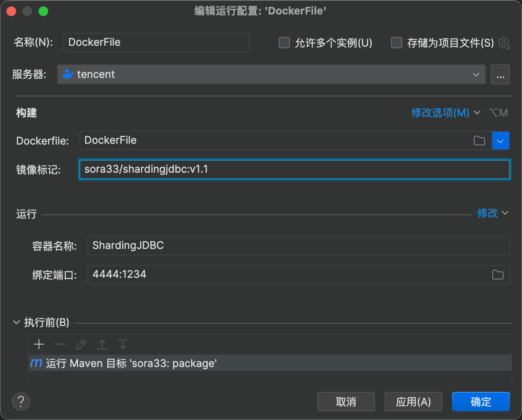The height and width of the screenshot is (420, 522).
Task: Click the 确定 confirm button
Action: tap(481, 402)
